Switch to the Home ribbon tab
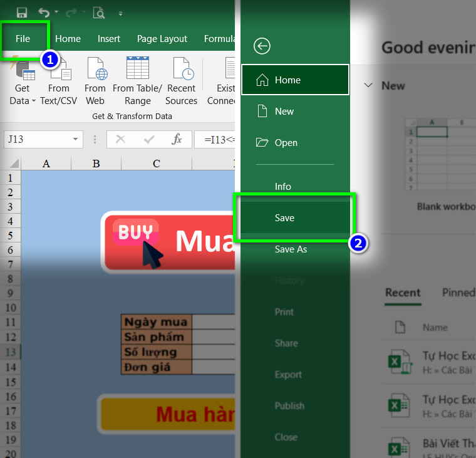 click(68, 39)
